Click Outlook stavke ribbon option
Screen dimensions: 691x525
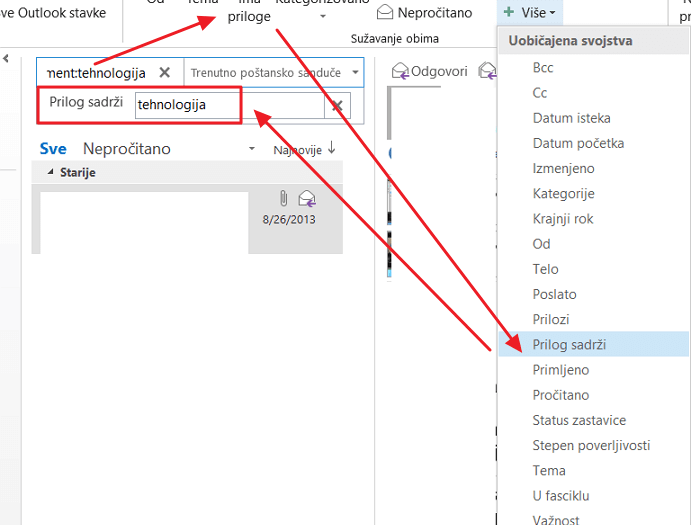click(53, 12)
